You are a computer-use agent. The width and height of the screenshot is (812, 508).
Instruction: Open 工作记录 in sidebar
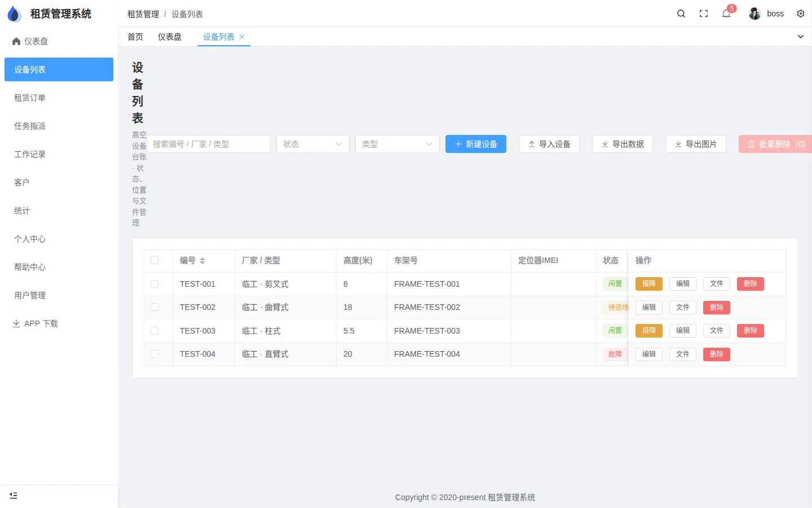click(59, 154)
